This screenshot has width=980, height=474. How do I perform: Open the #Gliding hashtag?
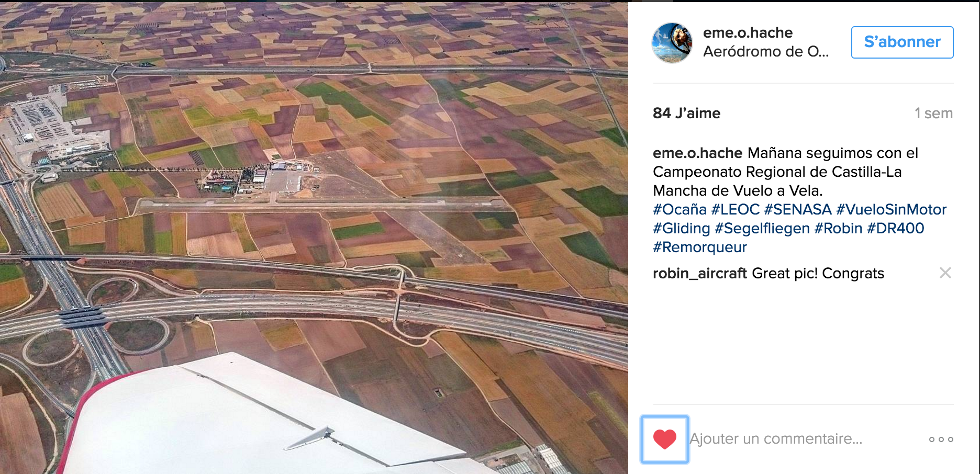681,228
